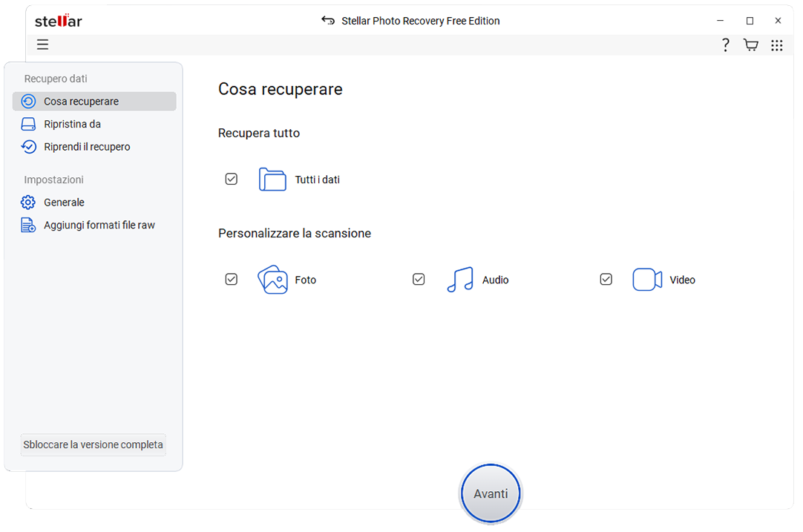Open the hamburger menu icon
The width and height of the screenshot is (803, 532).
click(x=42, y=45)
